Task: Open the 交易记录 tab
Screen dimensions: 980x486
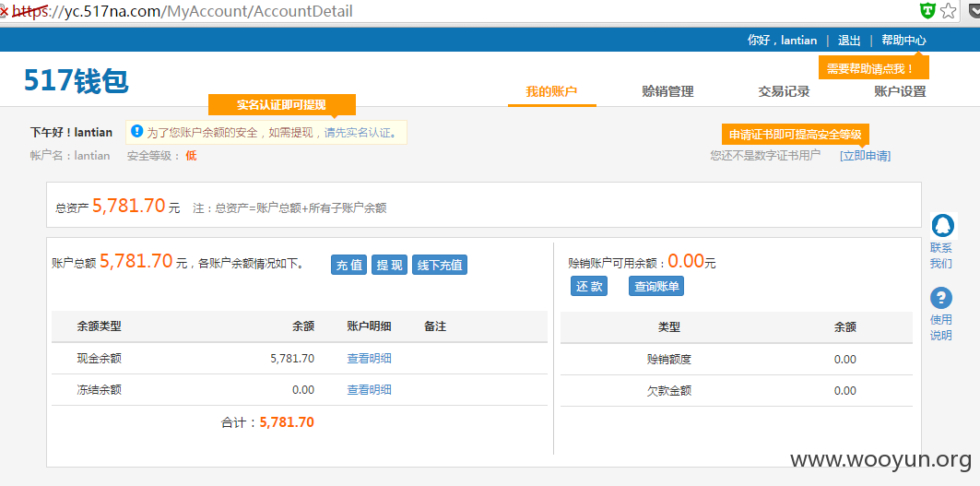Action: tap(784, 91)
